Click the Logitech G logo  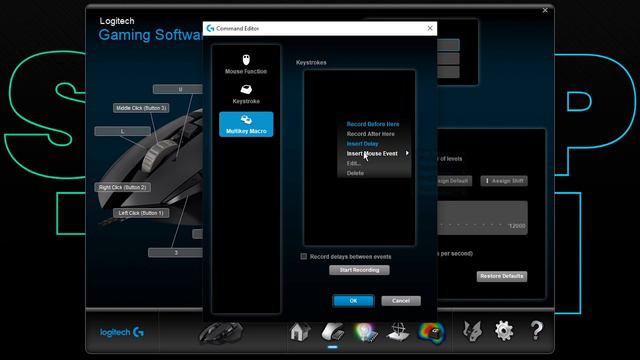[x=122, y=332]
